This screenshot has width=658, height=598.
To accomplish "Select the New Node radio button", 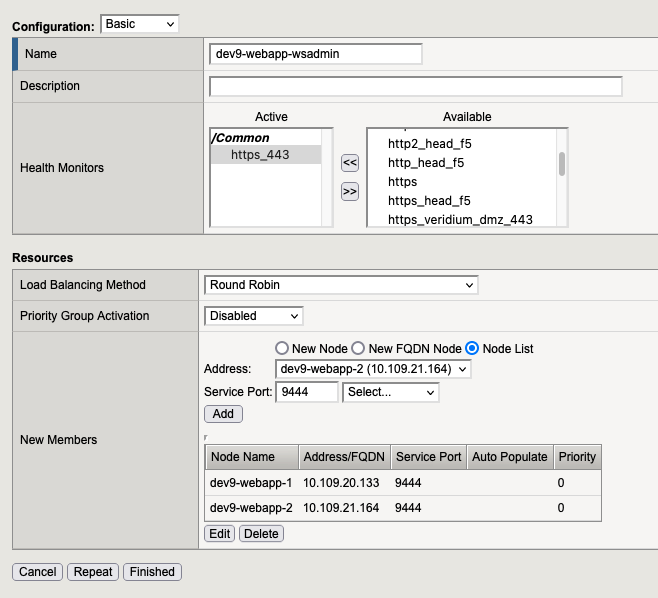I will 282,348.
